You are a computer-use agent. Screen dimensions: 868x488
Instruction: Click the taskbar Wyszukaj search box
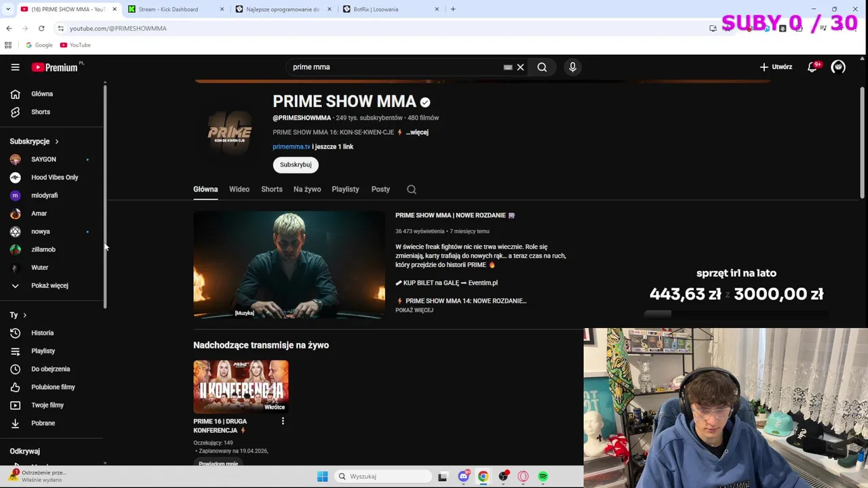382,476
